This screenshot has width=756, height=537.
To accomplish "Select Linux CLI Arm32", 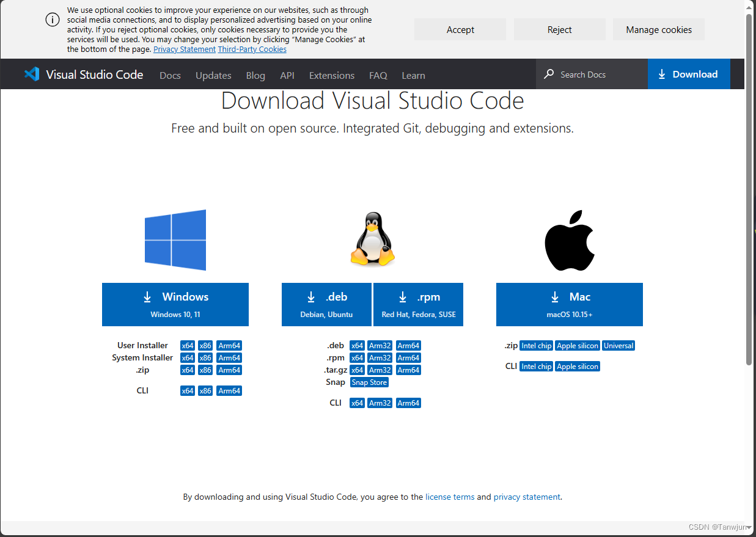I will pos(380,403).
